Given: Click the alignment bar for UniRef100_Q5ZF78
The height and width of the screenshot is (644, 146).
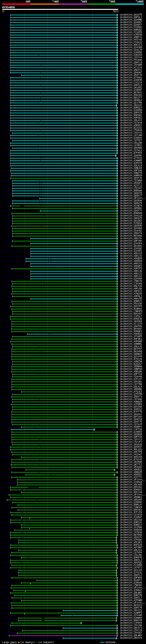Looking at the screenshot, I should (70, 75).
